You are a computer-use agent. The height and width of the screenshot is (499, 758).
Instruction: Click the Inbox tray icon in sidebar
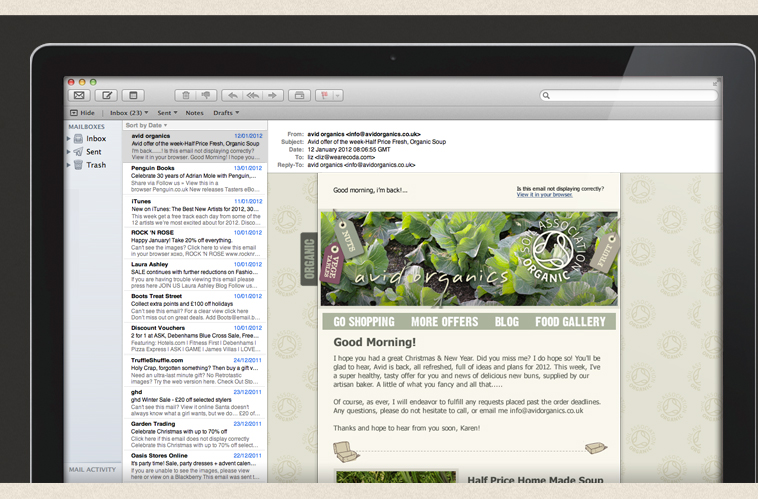[78, 139]
